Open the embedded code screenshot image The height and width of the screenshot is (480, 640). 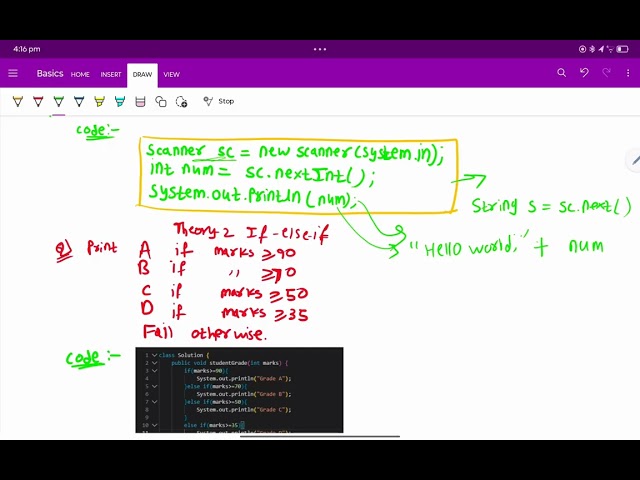point(239,390)
